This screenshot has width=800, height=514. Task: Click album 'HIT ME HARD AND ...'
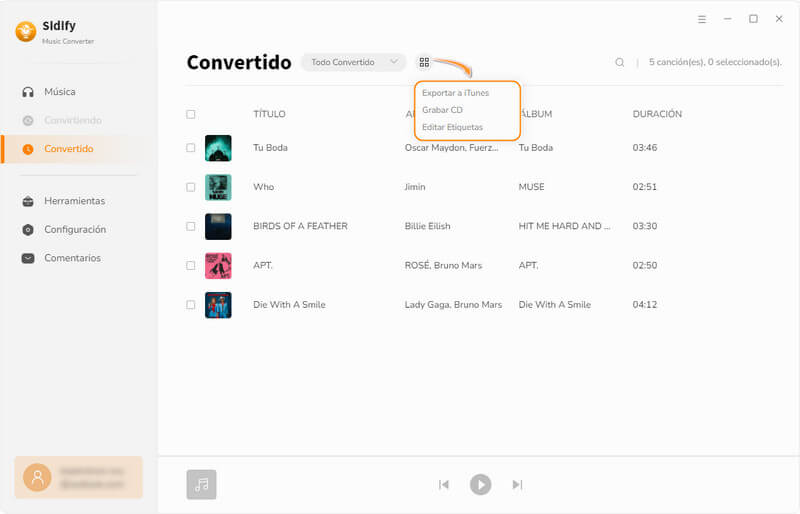[565, 227]
